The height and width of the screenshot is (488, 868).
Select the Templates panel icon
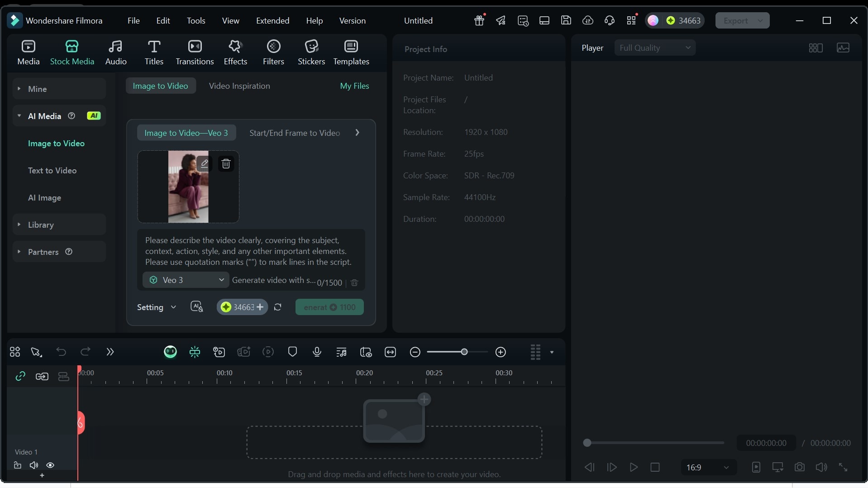pos(352,51)
